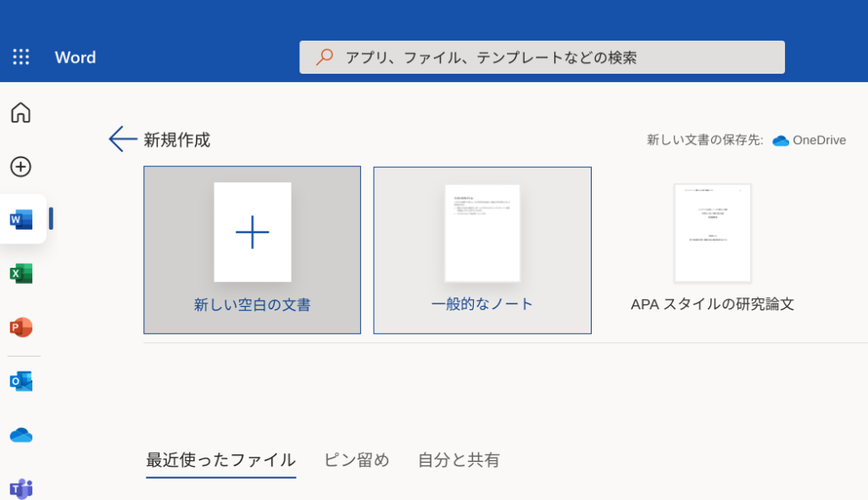The image size is (868, 500).
Task: Open OneDrive from the sidebar
Action: tap(21, 436)
